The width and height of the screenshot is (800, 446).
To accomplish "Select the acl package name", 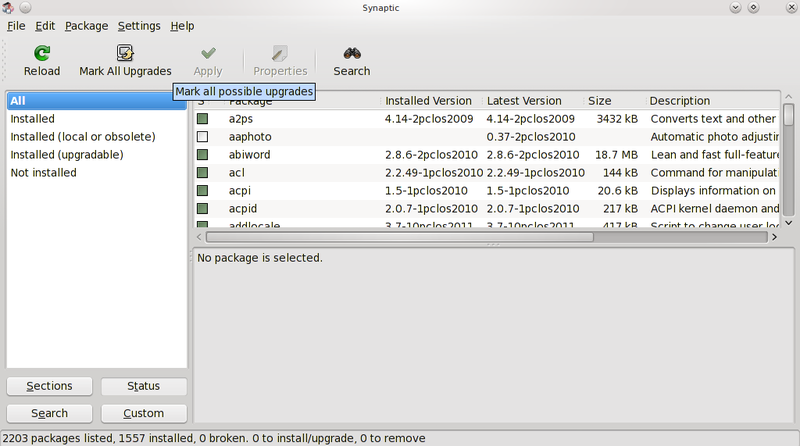I will tap(237, 172).
